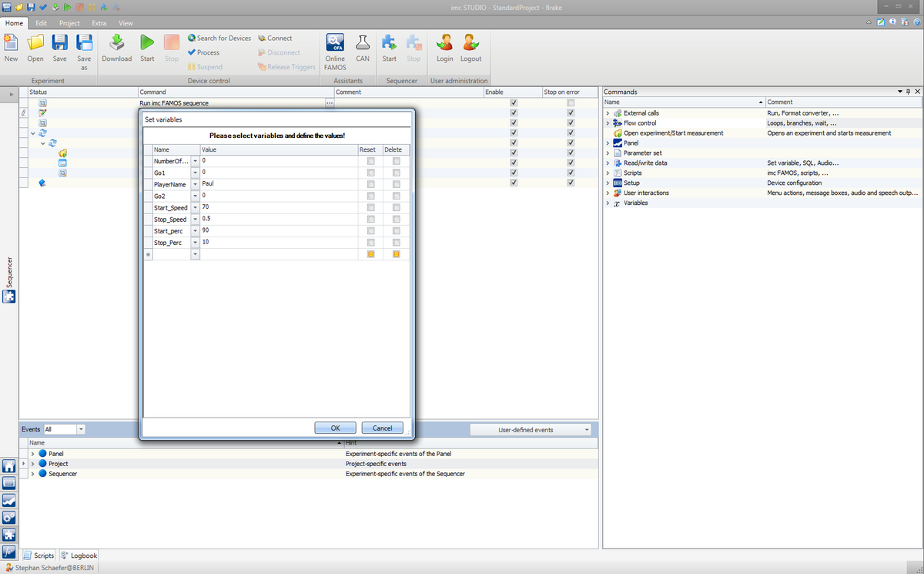Confirm the Set variables dialog with OK
The height and width of the screenshot is (574, 924).
(x=335, y=428)
